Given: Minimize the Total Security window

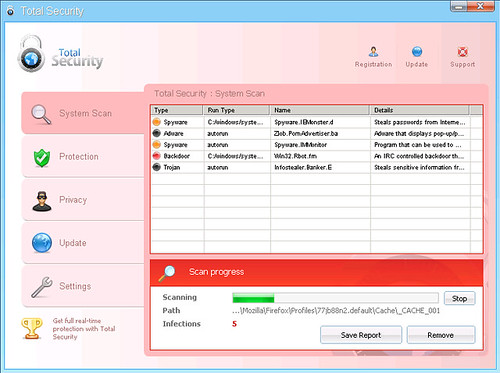Looking at the screenshot, I should pyautogui.click(x=459, y=6).
